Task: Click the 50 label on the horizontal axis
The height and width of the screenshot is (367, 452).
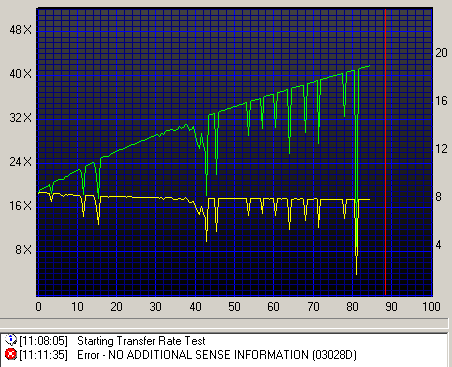Action: pyautogui.click(x=234, y=307)
